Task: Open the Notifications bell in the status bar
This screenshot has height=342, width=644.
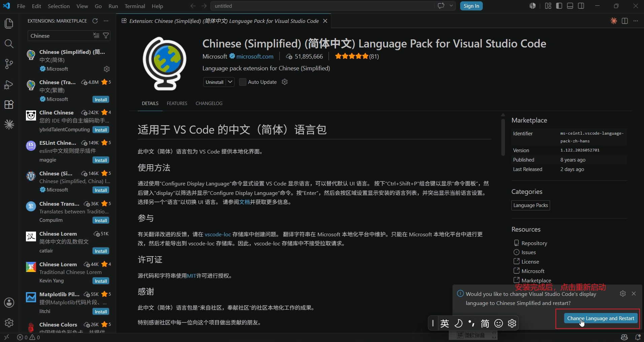Action: click(638, 337)
